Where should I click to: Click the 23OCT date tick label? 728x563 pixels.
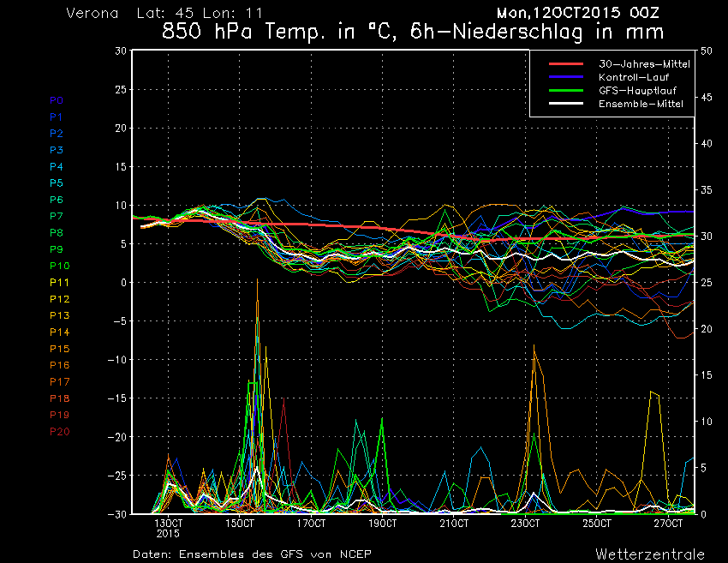526,524
